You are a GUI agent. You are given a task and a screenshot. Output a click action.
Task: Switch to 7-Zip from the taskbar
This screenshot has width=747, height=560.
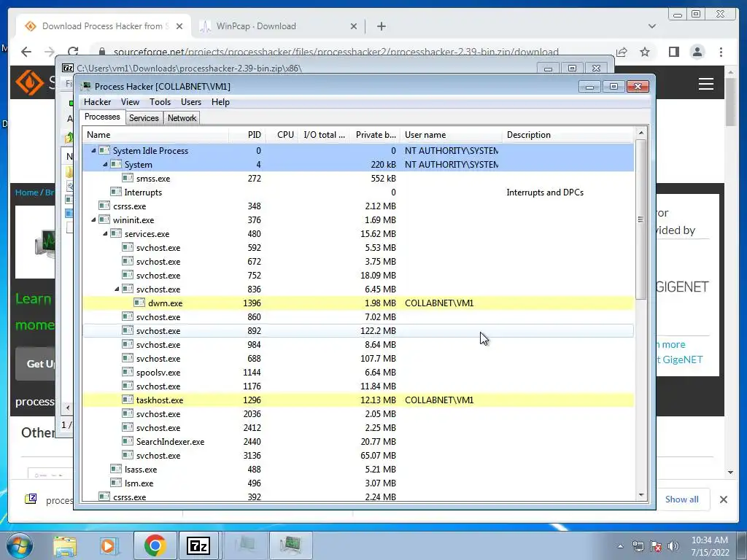tap(198, 545)
